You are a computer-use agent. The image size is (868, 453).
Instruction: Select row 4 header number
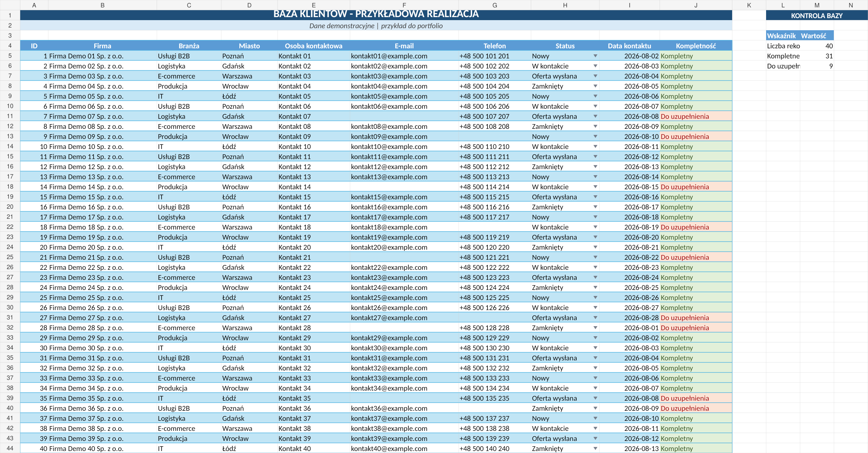click(10, 46)
